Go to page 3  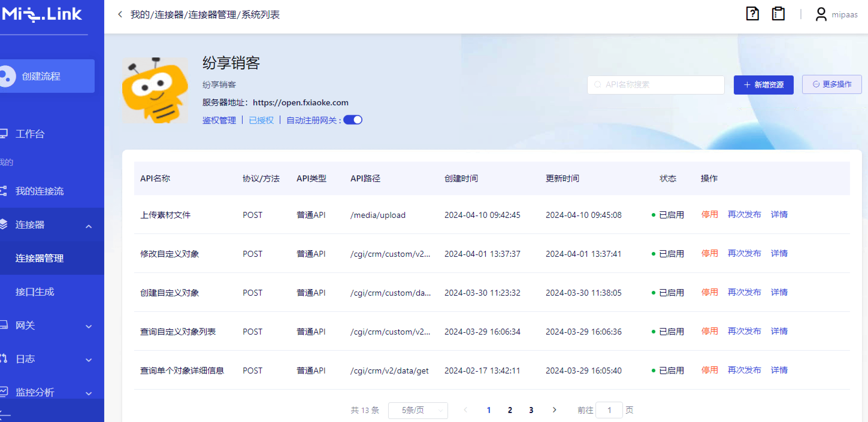(531, 410)
